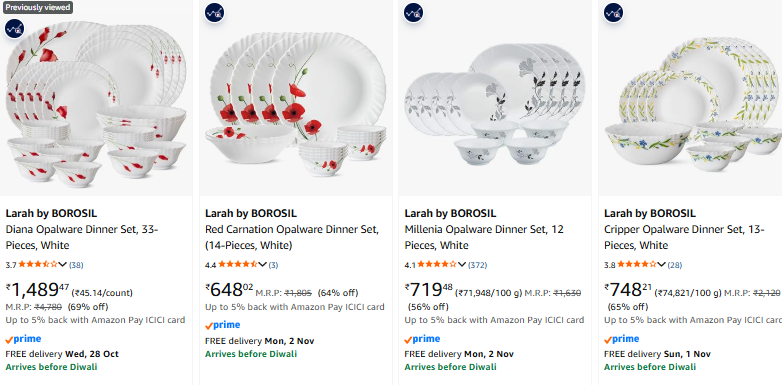Expand rating dropdown arrow for Diana set
Viewport: 782px width, 385px height.
click(x=62, y=265)
